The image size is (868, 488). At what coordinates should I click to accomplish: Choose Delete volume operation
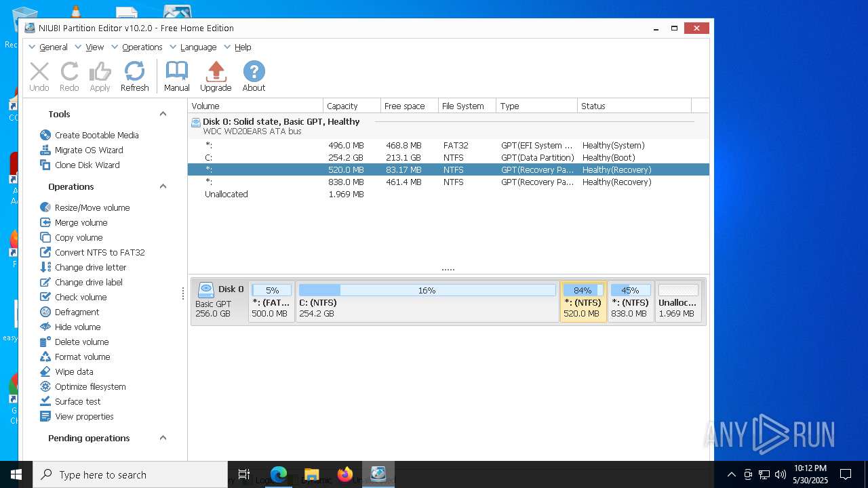(x=75, y=342)
